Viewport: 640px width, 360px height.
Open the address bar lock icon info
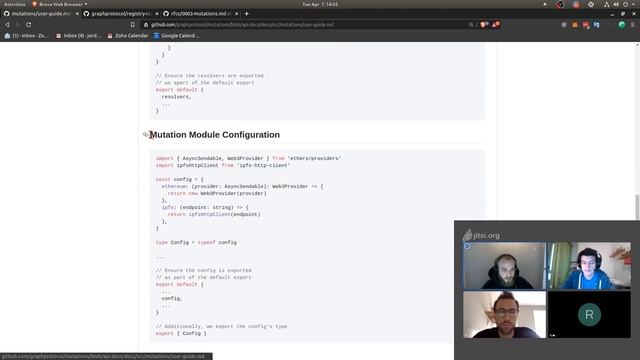point(146,24)
